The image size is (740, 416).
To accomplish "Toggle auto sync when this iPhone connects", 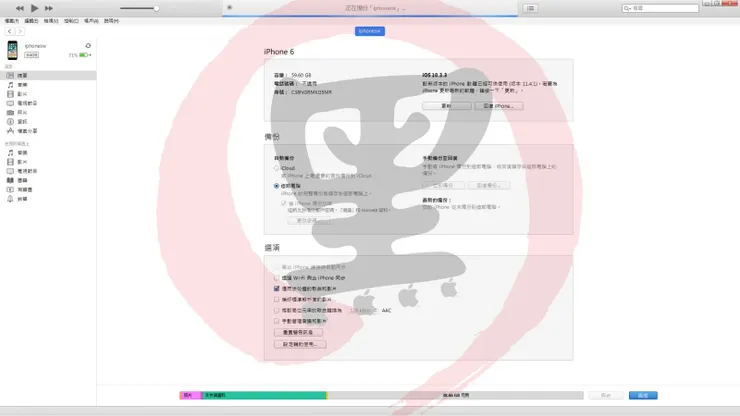I will coord(277,267).
